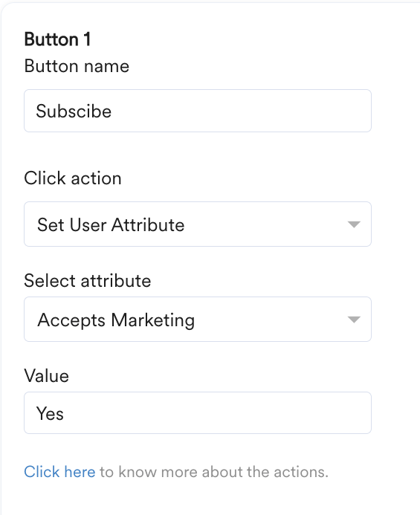The image size is (420, 515).
Task: Place cursor after Subscibe text
Action: [x=112, y=111]
